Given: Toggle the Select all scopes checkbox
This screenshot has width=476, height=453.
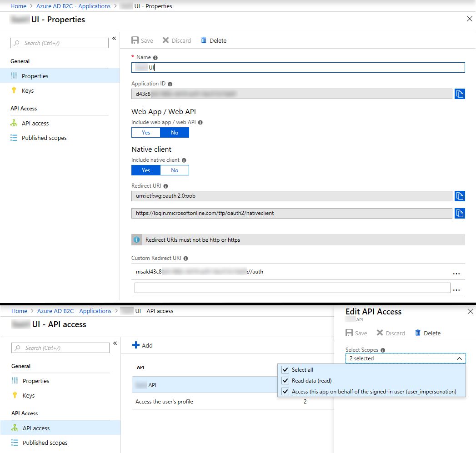Looking at the screenshot, I should 286,369.
